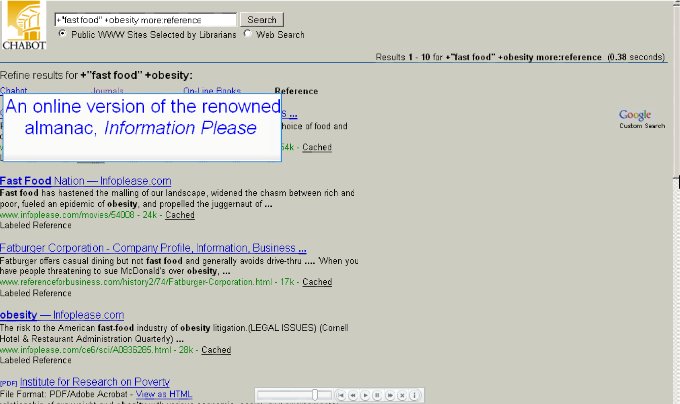Click www.infoplease.com/movies/54008 URL text
This screenshot has width=680, height=404.
pos(67,215)
